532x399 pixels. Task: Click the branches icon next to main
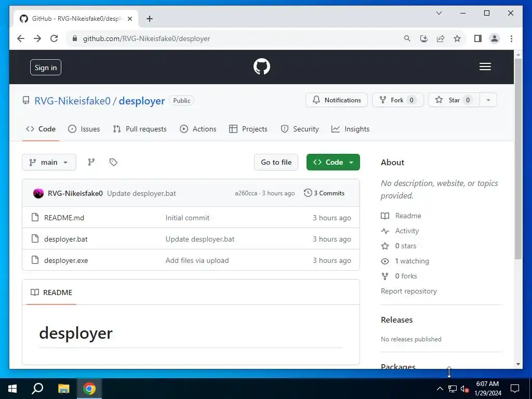coord(91,162)
